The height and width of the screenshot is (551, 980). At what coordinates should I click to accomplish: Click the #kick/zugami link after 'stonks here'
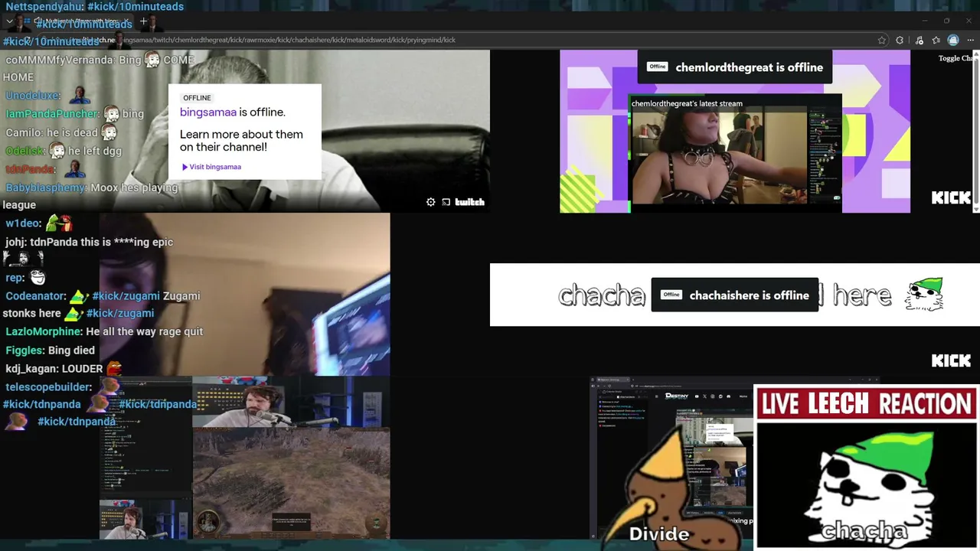pos(119,313)
